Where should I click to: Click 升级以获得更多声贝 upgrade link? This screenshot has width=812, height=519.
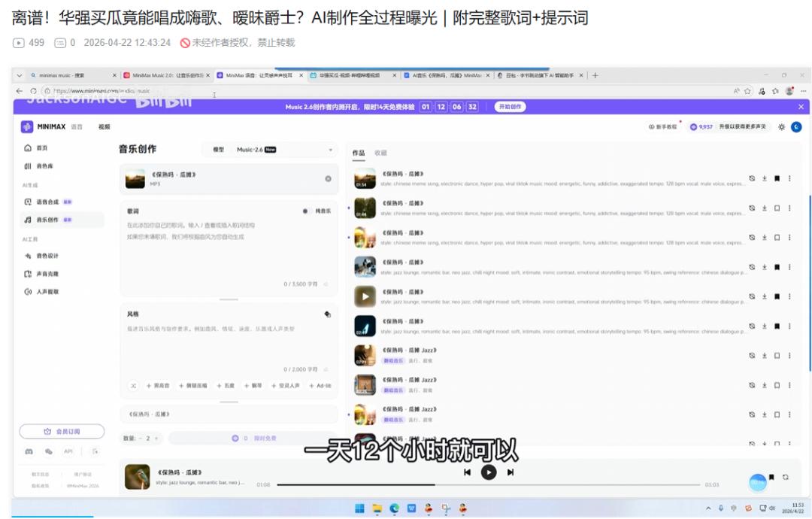pos(742,127)
